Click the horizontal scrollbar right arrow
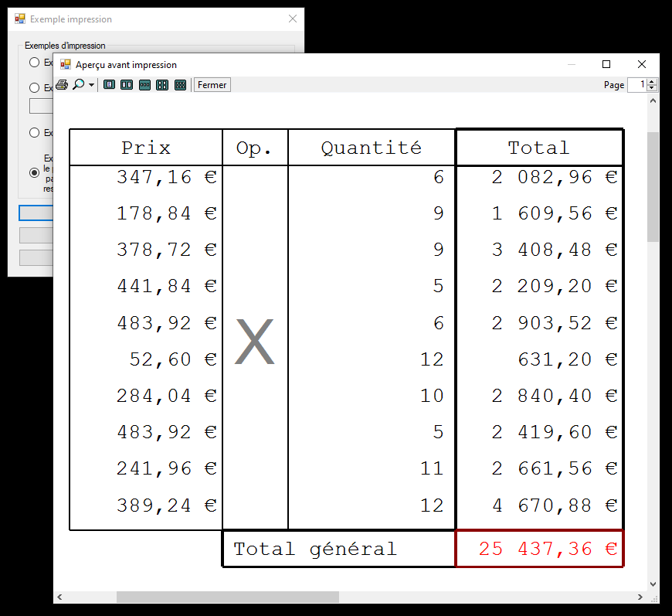672x616 pixels. click(640, 597)
